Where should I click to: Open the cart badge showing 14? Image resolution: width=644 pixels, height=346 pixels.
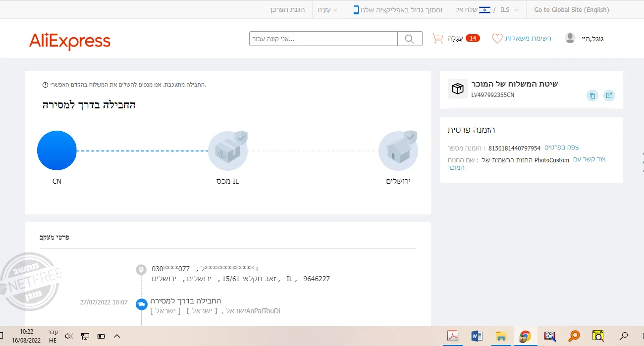click(473, 38)
